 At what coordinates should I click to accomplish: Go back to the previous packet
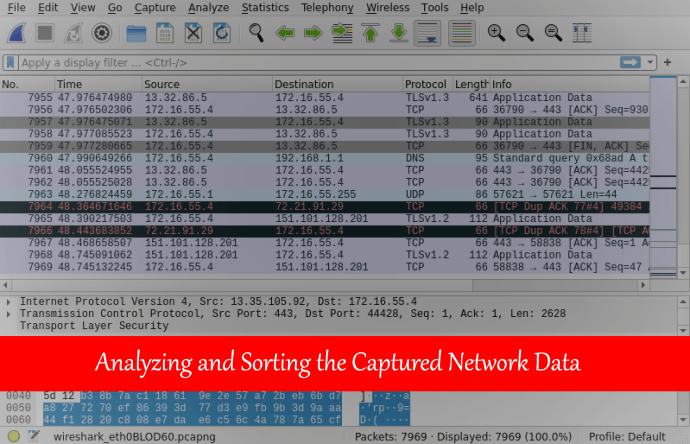285,33
